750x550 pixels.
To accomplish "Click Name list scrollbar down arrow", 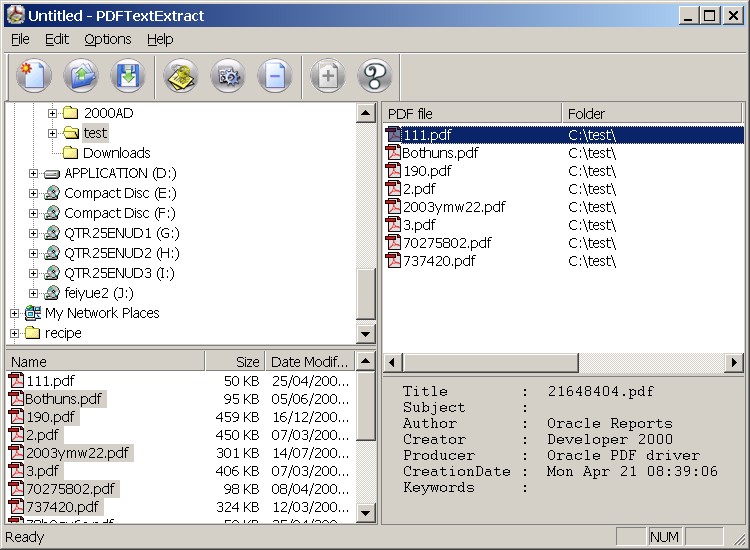I will coord(366,514).
